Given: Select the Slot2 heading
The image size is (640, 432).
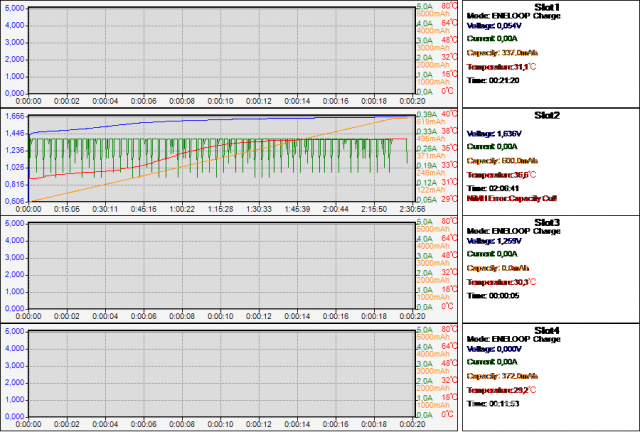Looking at the screenshot, I should (x=547, y=116).
